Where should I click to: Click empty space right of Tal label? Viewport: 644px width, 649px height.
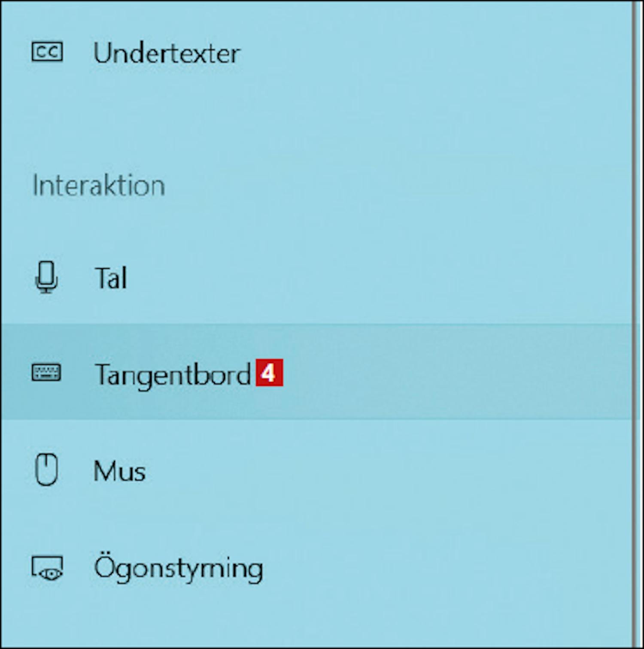click(378, 277)
